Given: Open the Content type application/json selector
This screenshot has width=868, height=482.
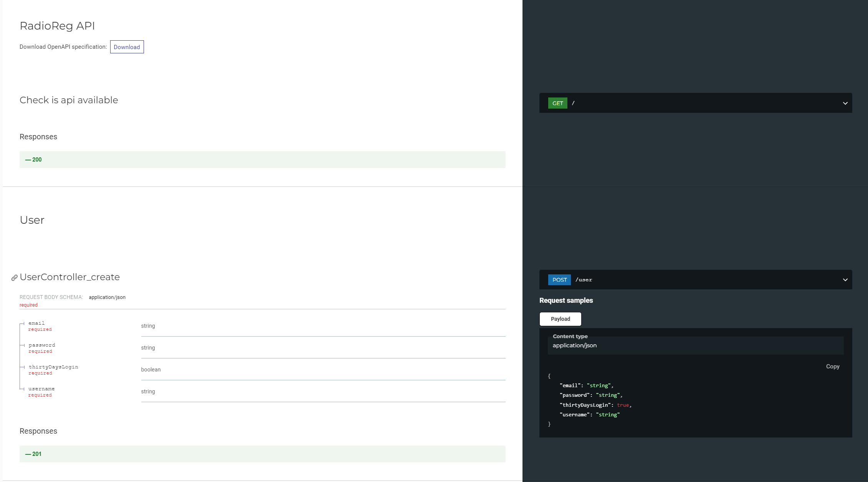Looking at the screenshot, I should (575, 345).
